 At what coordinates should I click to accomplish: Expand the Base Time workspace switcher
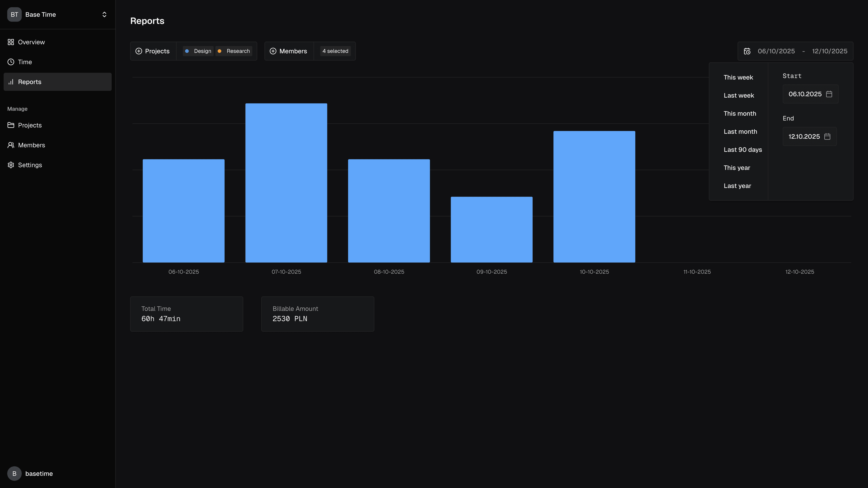[x=104, y=14]
